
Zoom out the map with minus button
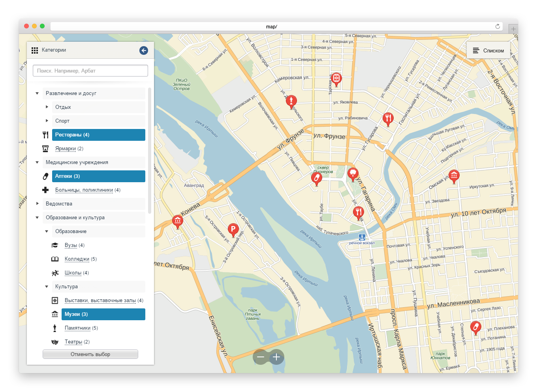[261, 357]
